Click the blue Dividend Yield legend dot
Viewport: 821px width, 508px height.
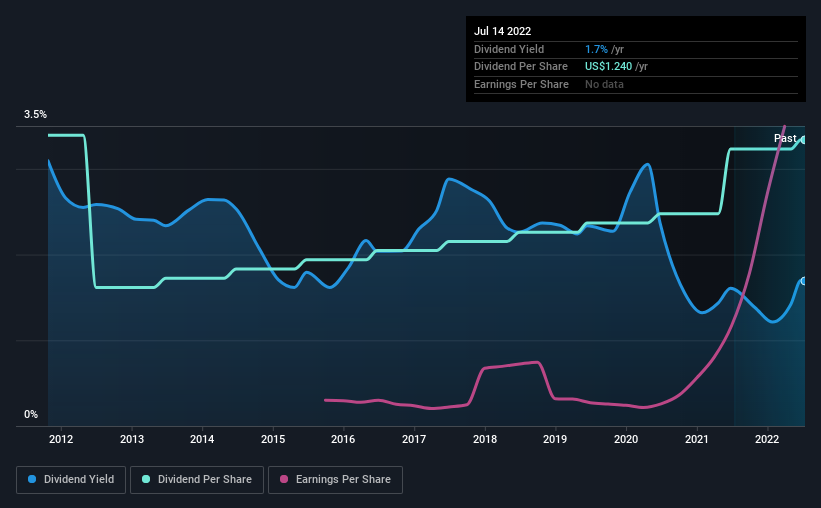pyautogui.click(x=32, y=479)
